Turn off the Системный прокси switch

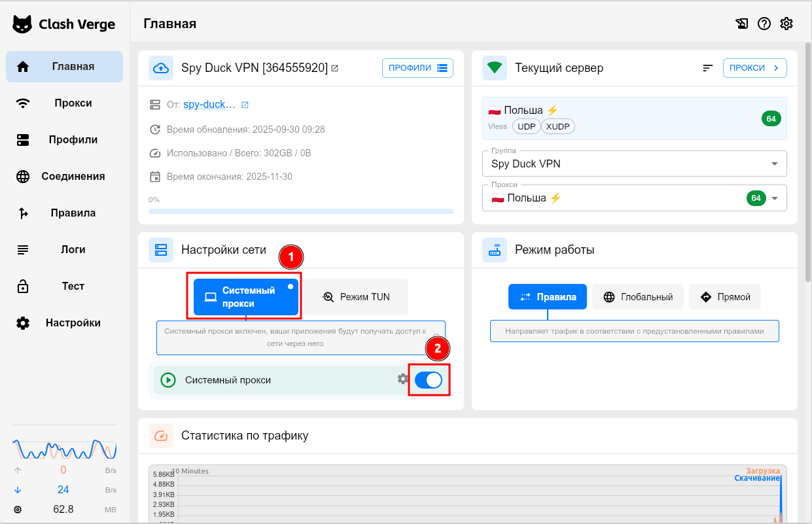pos(429,380)
